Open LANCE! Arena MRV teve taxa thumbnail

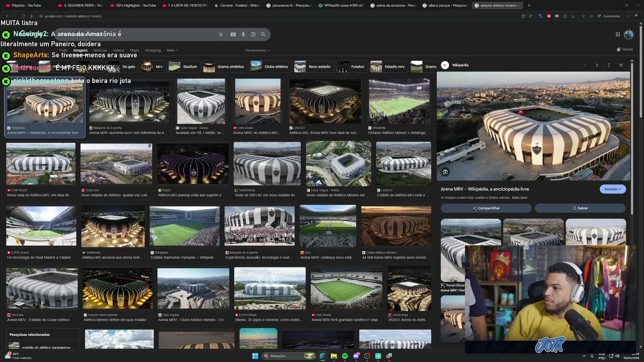325,101
